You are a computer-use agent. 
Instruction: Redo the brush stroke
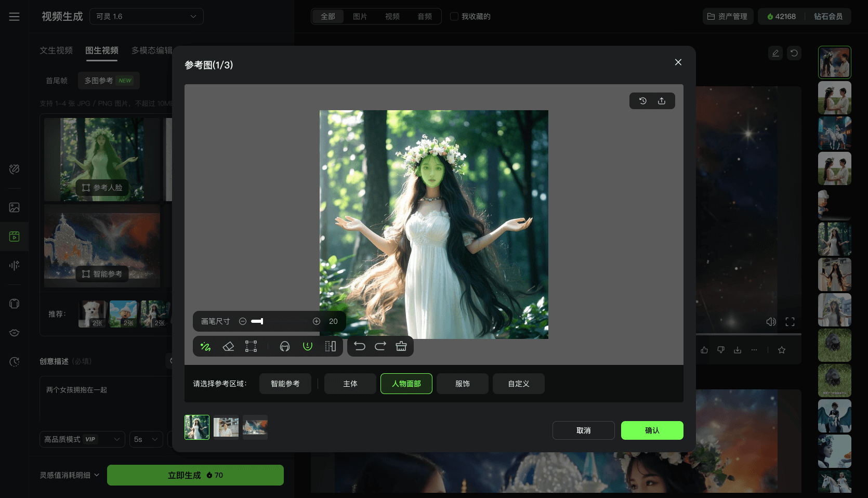coord(380,346)
